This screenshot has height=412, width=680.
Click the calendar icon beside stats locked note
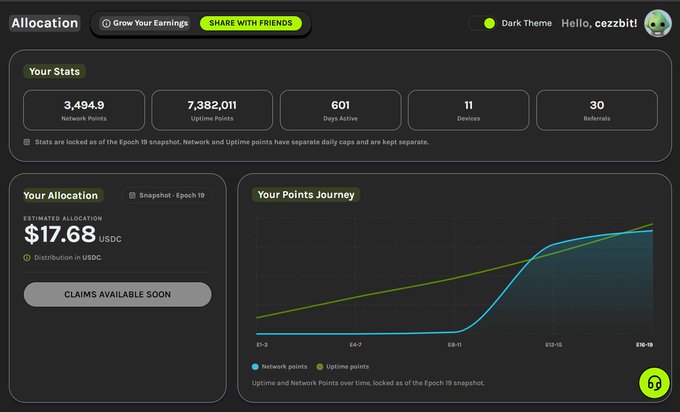(x=27, y=142)
